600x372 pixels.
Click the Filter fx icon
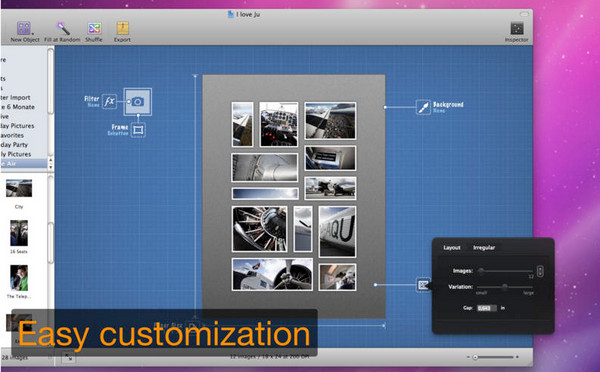coord(109,101)
